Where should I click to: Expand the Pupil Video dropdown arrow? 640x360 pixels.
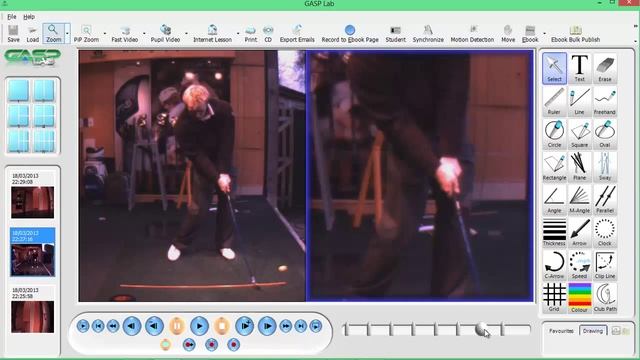pos(187,33)
